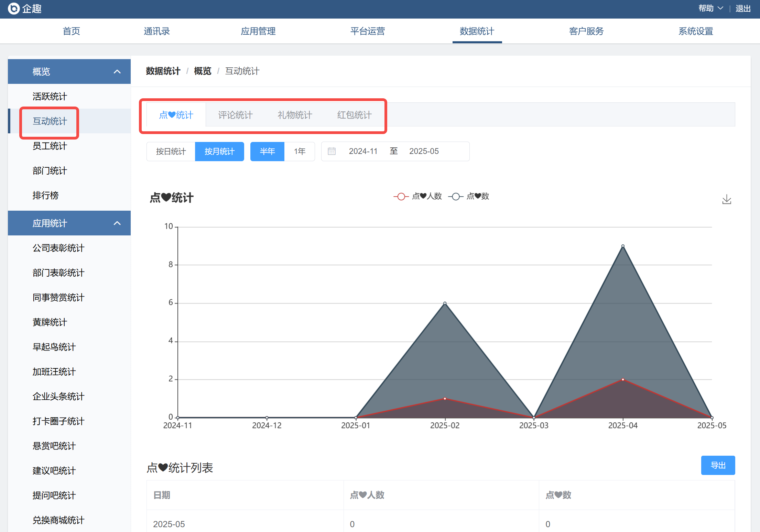Open the 平台运营 navigation menu

[368, 31]
